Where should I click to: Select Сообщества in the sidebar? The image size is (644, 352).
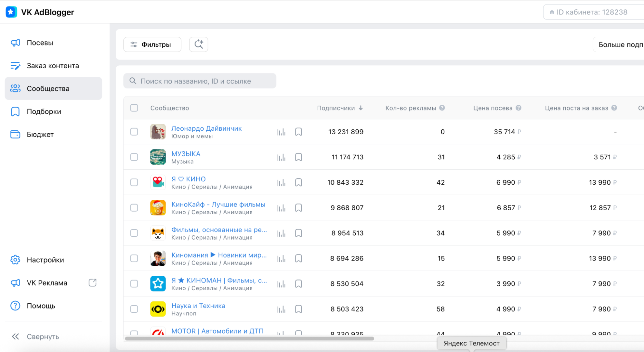pyautogui.click(x=53, y=89)
